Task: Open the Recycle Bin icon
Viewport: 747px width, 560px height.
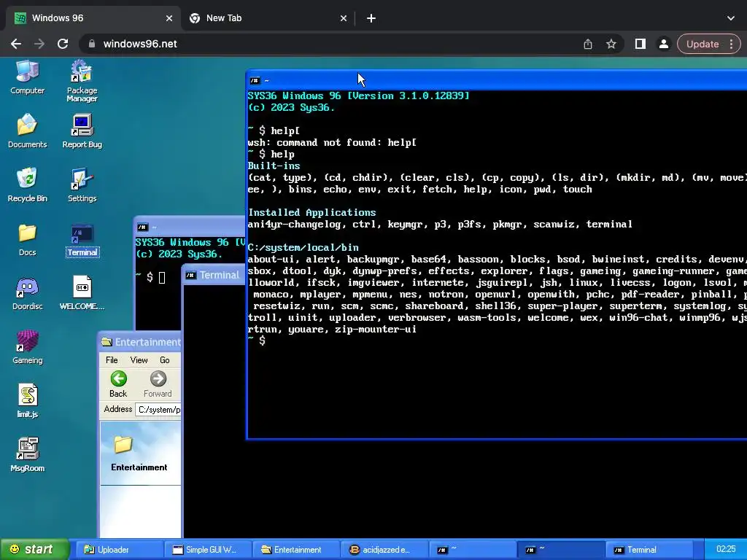Action: 27,184
